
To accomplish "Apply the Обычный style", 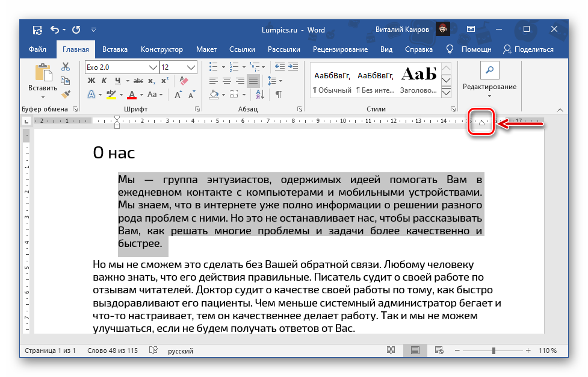I will pyautogui.click(x=331, y=81).
